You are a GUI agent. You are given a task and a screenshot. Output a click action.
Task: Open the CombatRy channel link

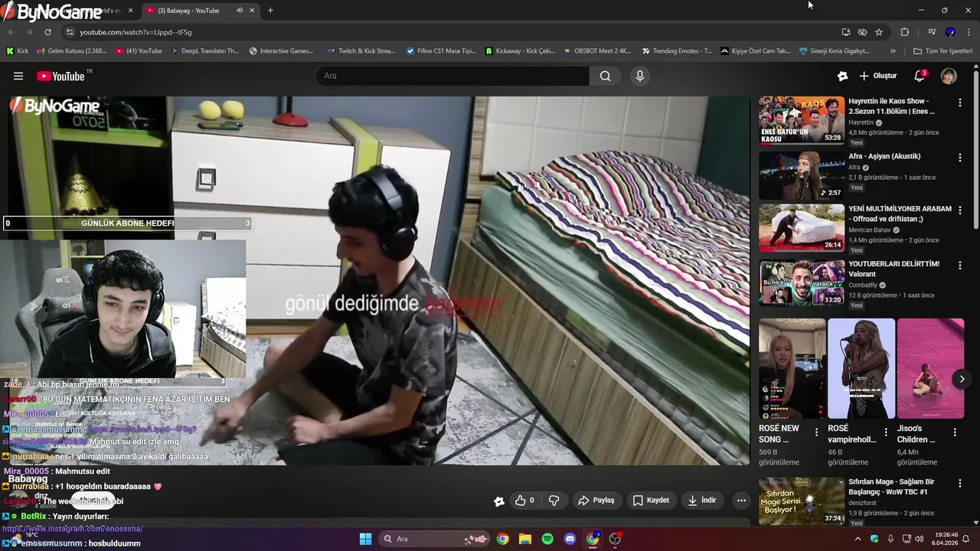864,285
